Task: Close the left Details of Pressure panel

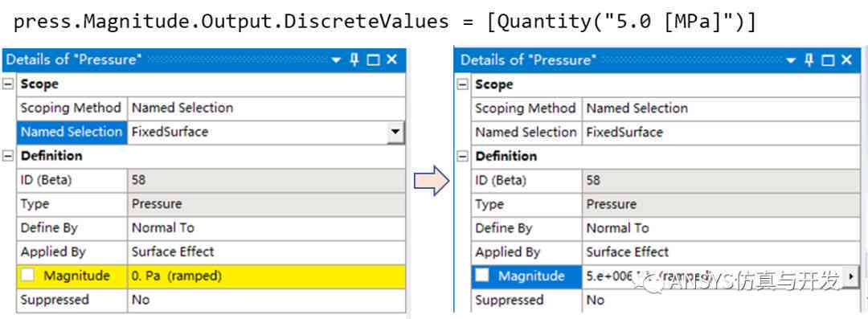Action: pyautogui.click(x=392, y=59)
